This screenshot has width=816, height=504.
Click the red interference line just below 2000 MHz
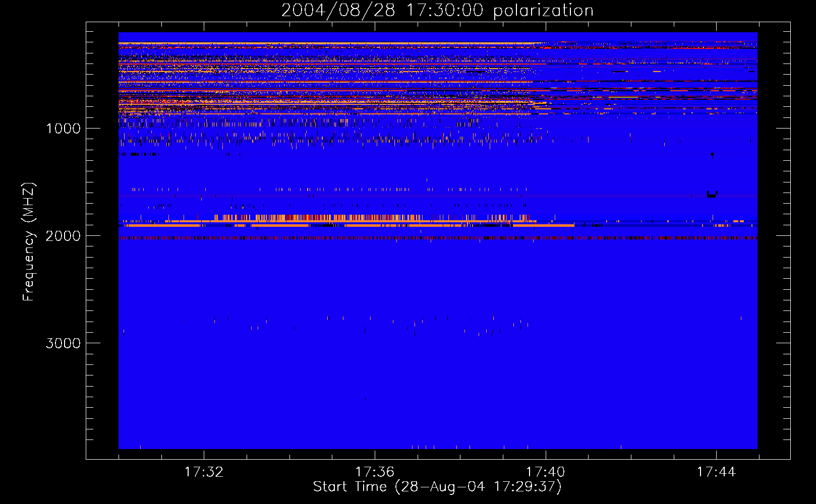coord(438,238)
